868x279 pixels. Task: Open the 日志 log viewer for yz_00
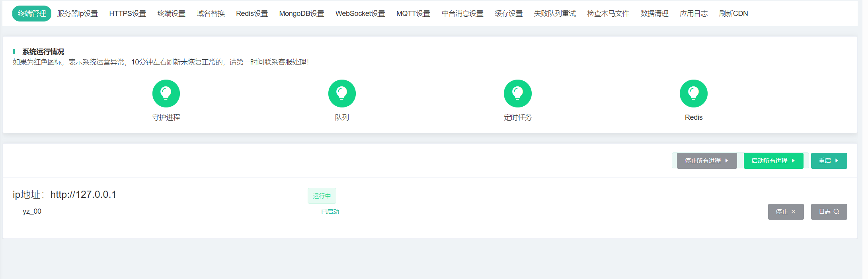[829, 212]
